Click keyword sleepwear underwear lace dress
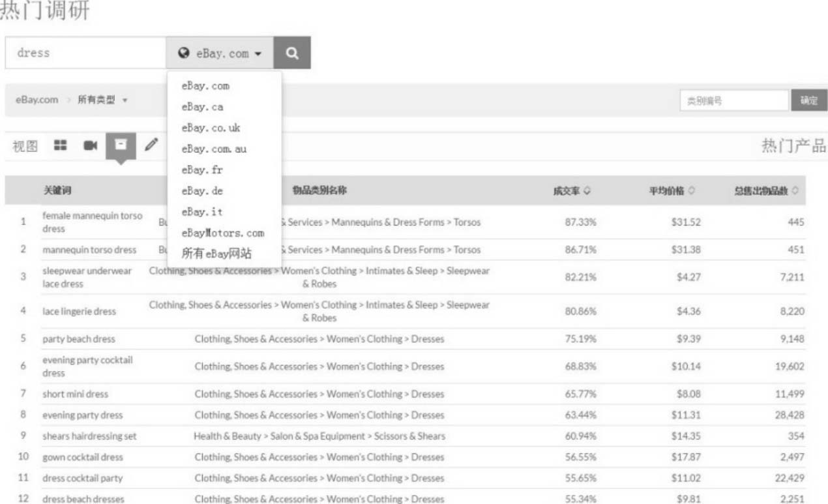The height and width of the screenshot is (504, 828). point(87,277)
